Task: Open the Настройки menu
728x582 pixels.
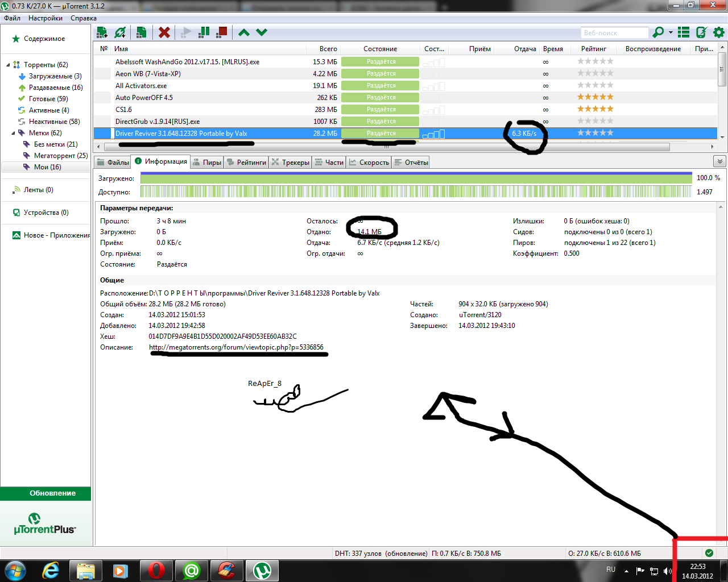Action: tap(45, 18)
